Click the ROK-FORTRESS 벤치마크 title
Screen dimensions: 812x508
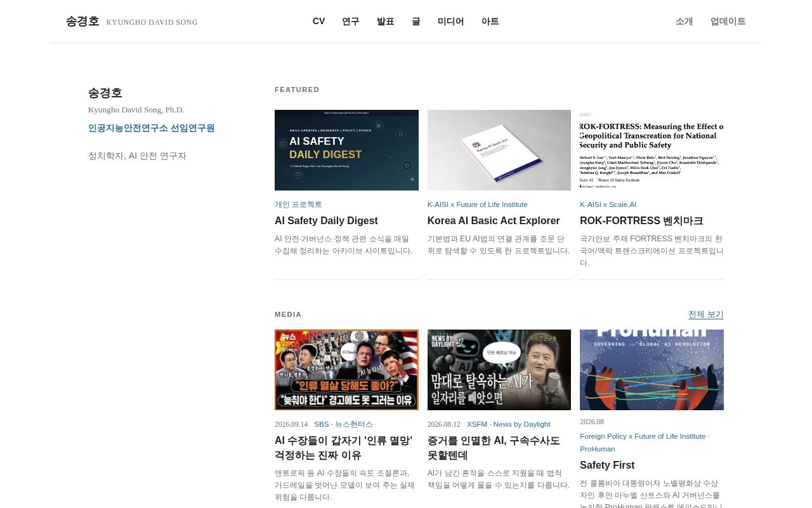point(641,221)
